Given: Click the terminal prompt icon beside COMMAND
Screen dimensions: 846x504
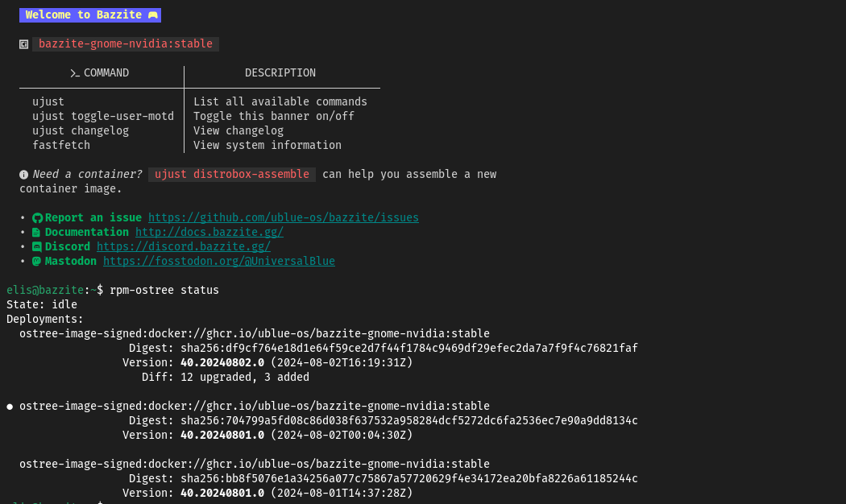Looking at the screenshot, I should coord(75,73).
